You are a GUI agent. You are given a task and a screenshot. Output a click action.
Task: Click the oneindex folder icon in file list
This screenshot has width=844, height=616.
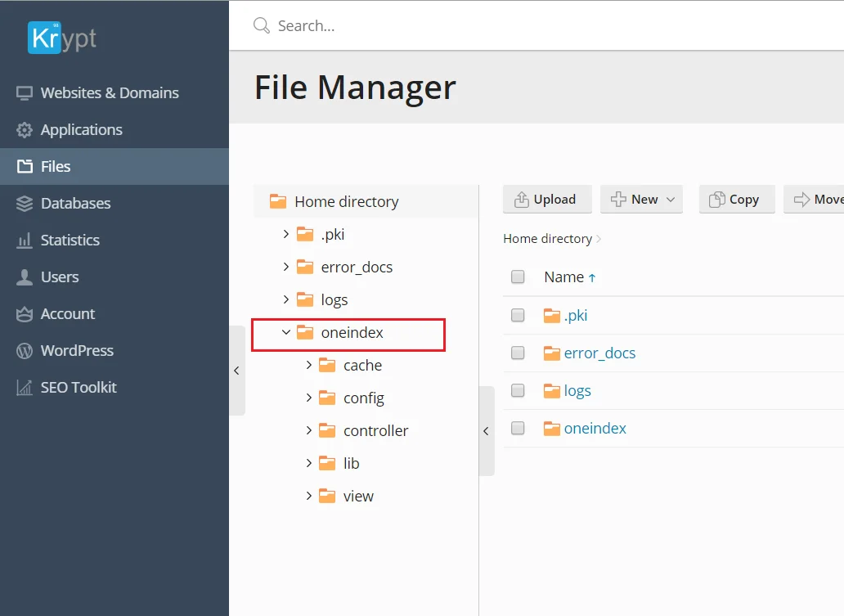(x=552, y=429)
